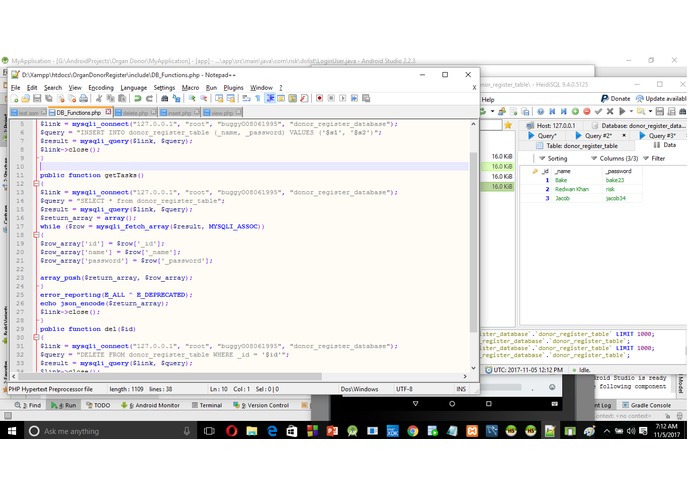Toggle Word wrap icon in Notepad++ toolbar
Viewport: 695px width, 494px height.
click(246, 98)
